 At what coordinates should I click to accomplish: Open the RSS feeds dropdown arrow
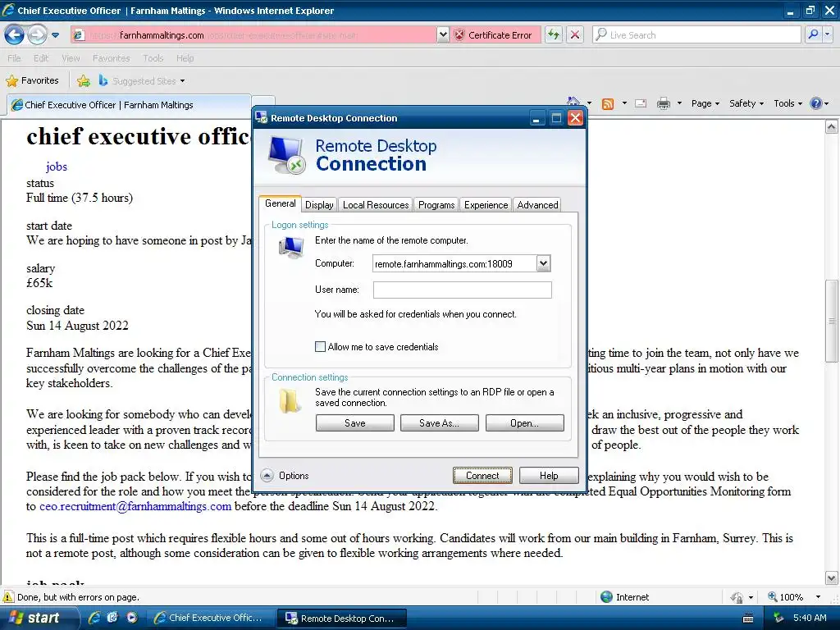click(x=624, y=103)
